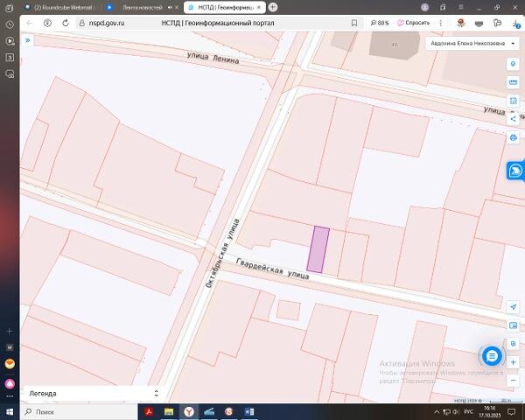
Task: Zoom out with the minus button
Action: click(x=513, y=381)
